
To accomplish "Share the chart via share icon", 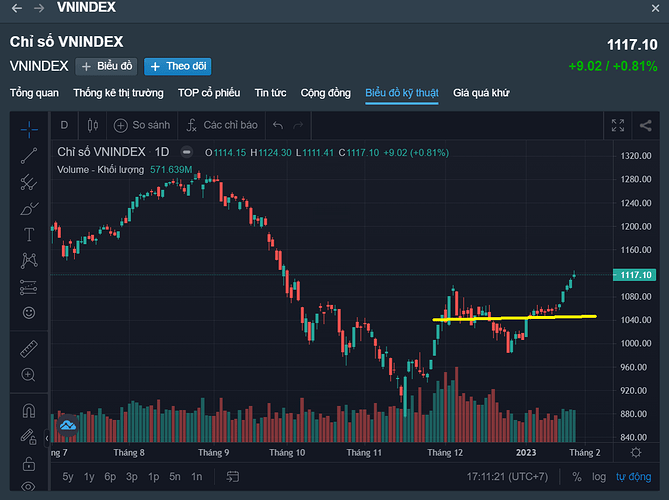I will click(x=645, y=126).
